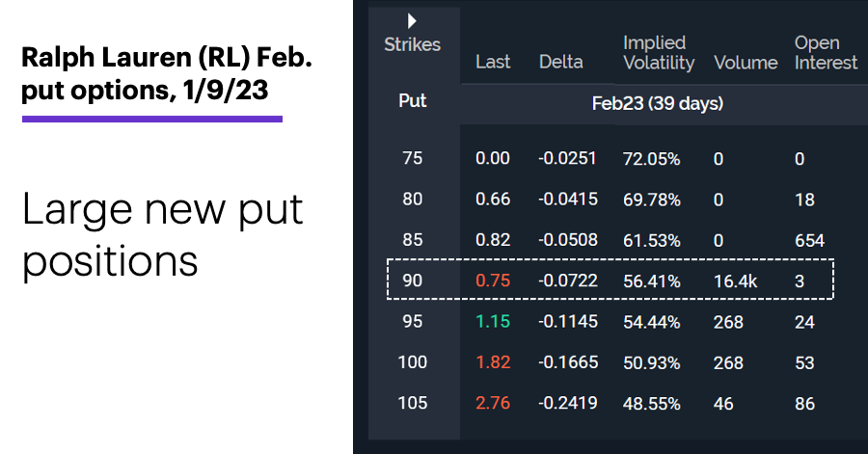Image resolution: width=868 pixels, height=454 pixels.
Task: Click the -0.2419 delta value
Action: 568,403
